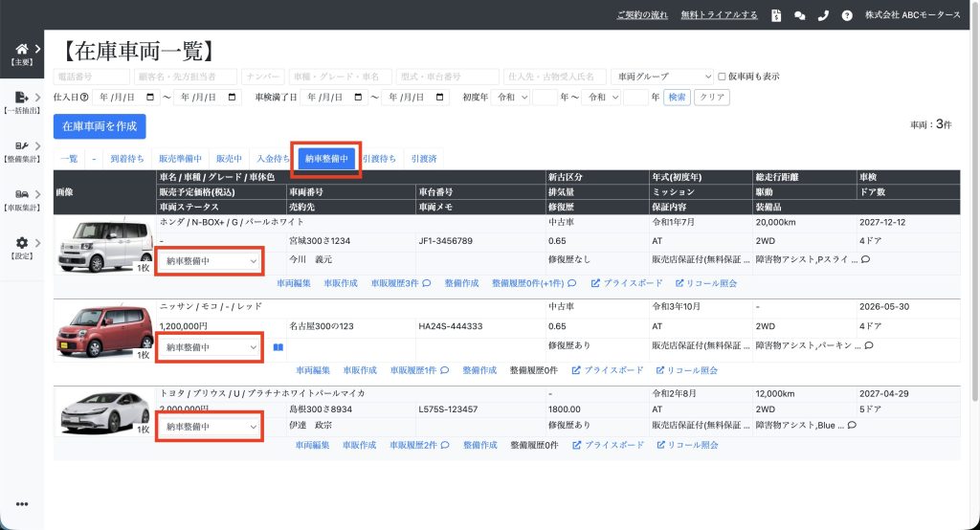Open the 整備集計 sidebar icon
Screen dimensions: 980x530
click(x=22, y=145)
